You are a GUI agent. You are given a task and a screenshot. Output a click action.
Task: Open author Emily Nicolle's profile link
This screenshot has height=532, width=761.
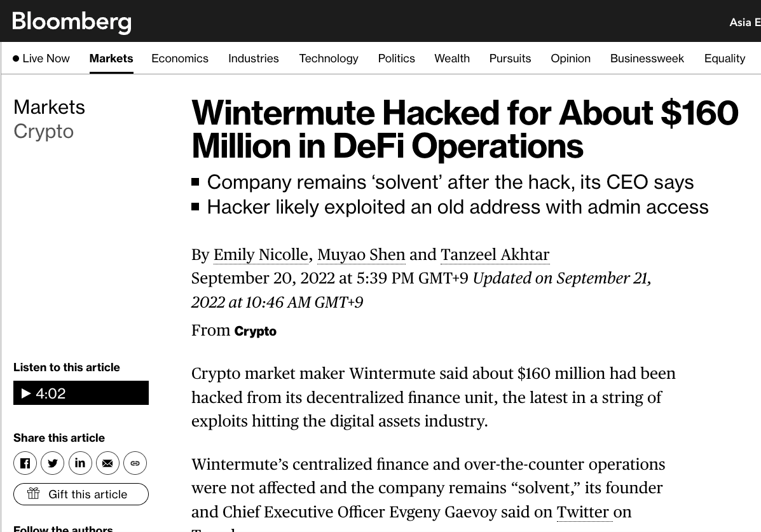(x=261, y=255)
